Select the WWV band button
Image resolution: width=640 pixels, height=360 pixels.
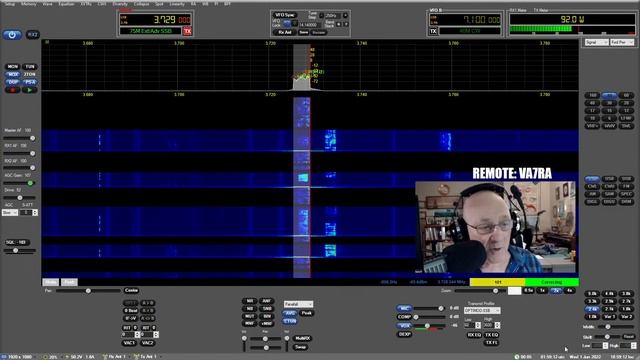point(609,126)
